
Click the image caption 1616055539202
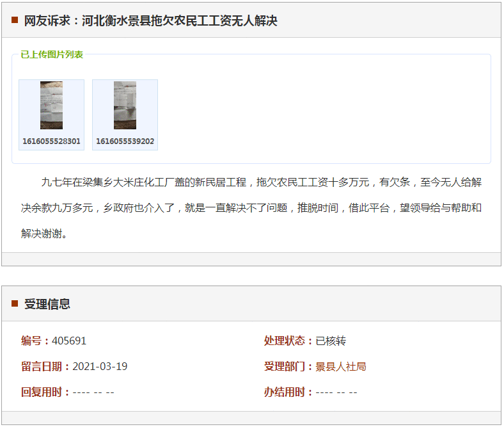(125, 141)
